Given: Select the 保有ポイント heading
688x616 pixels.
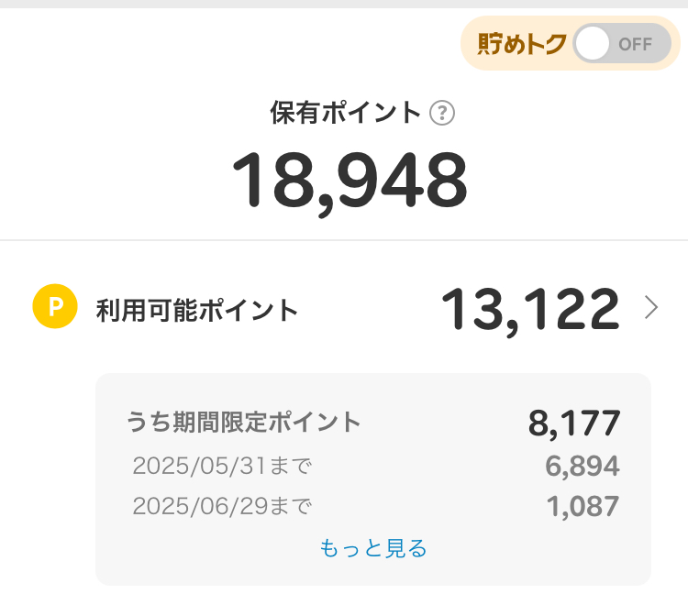Looking at the screenshot, I should [x=345, y=113].
